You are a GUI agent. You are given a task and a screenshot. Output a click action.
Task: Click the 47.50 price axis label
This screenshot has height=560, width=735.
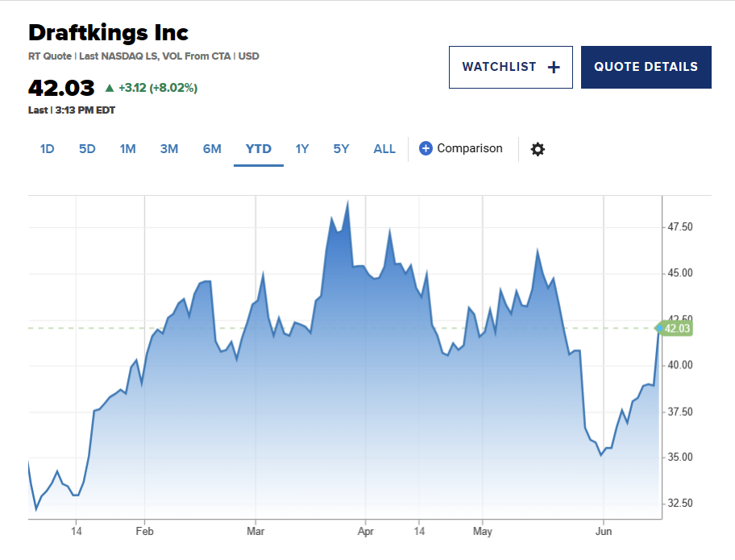click(x=679, y=226)
